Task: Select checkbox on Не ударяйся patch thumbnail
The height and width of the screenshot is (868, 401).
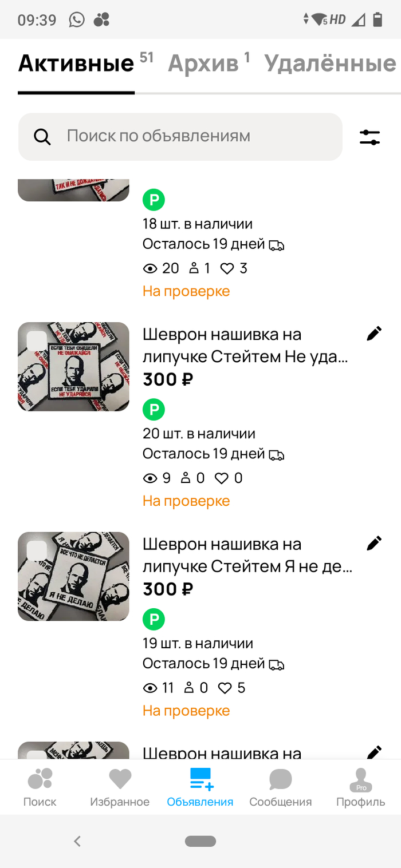Action: click(37, 341)
